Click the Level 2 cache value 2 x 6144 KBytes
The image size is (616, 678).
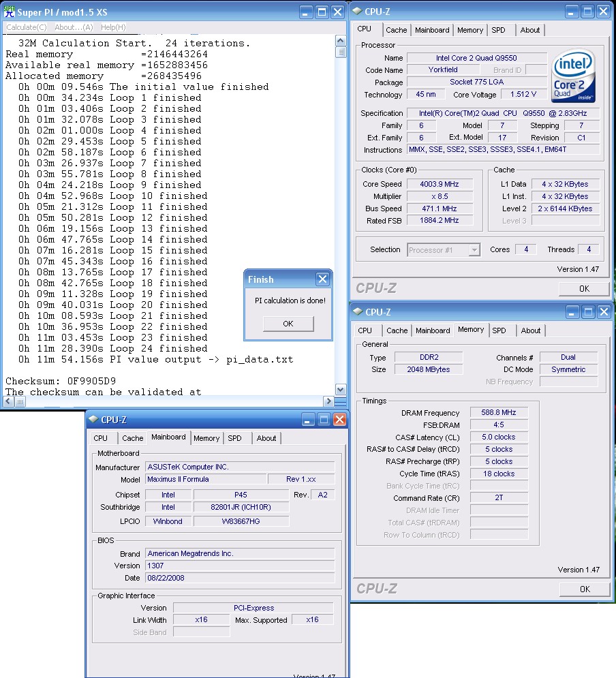click(565, 209)
